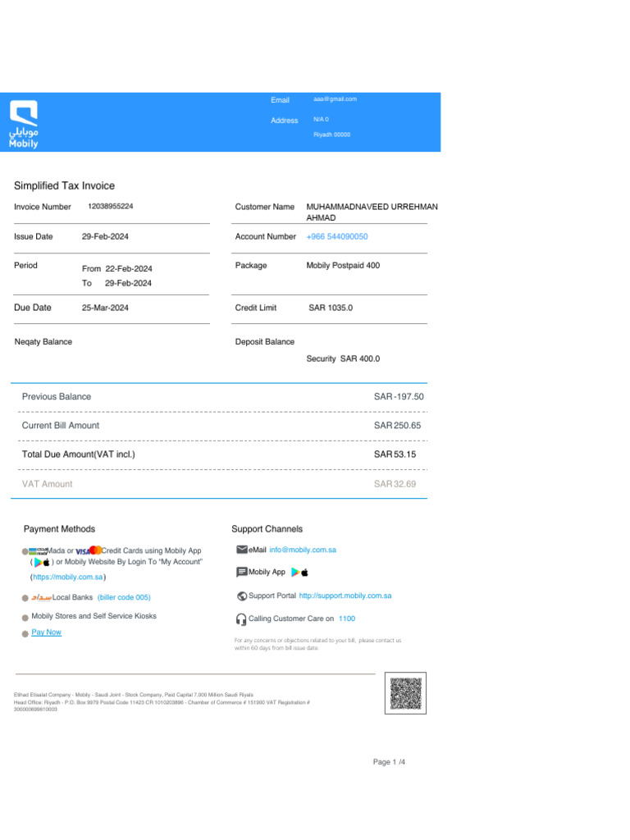The height and width of the screenshot is (840, 630).
Task: Click security deposit SAR 400.0
Action: [360, 358]
